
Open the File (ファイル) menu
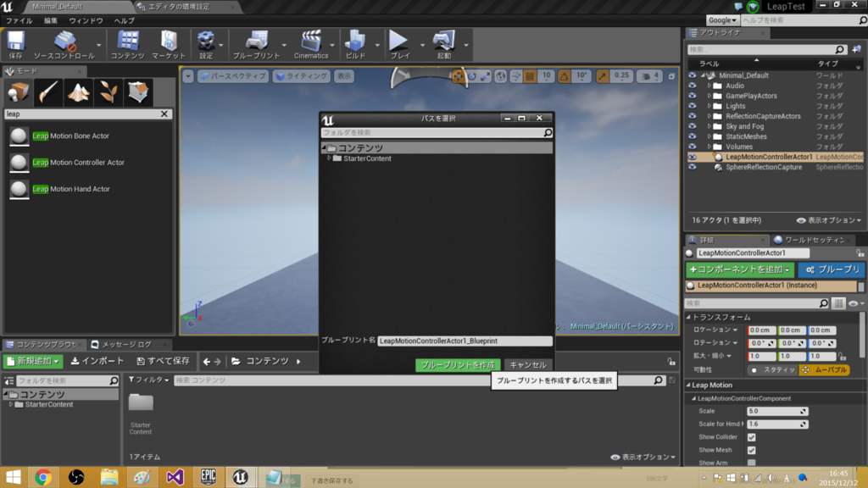[x=19, y=20]
